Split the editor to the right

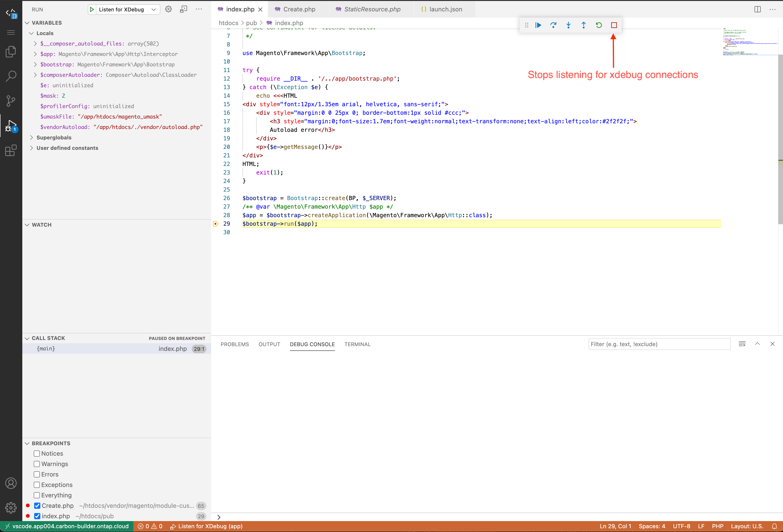[x=757, y=9]
